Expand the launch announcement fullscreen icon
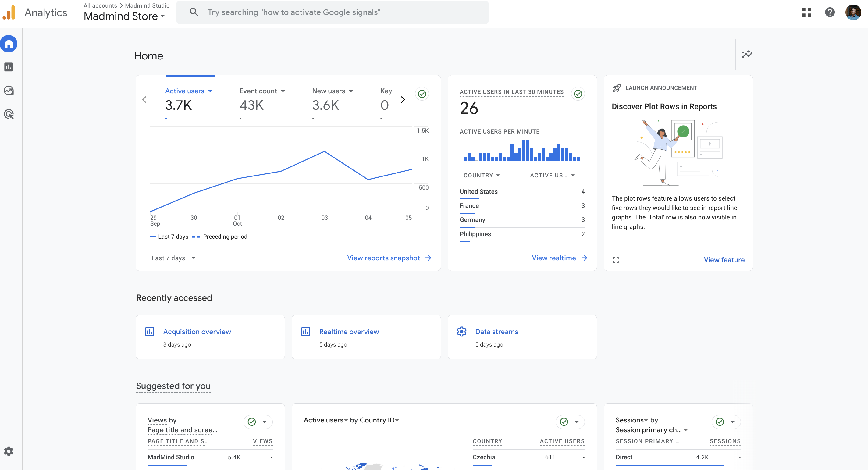This screenshot has width=868, height=470. point(616,260)
